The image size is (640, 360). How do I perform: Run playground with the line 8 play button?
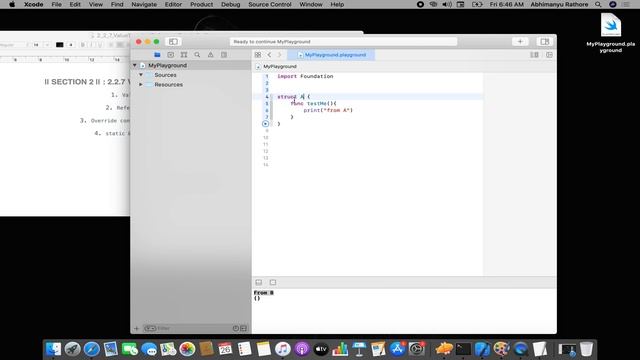tap(265, 124)
